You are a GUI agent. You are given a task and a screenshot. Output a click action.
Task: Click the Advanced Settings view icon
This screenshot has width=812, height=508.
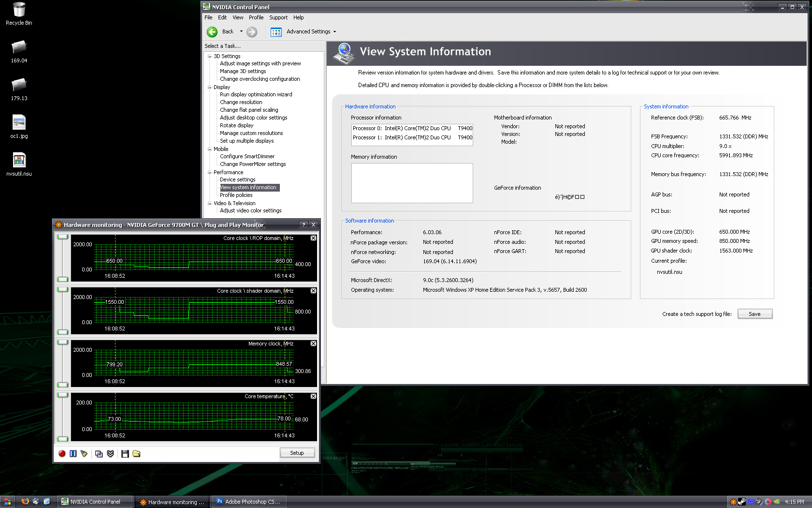(276, 32)
